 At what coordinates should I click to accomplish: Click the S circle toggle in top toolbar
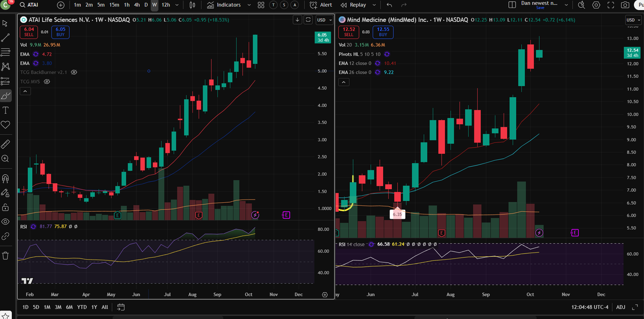(x=284, y=5)
